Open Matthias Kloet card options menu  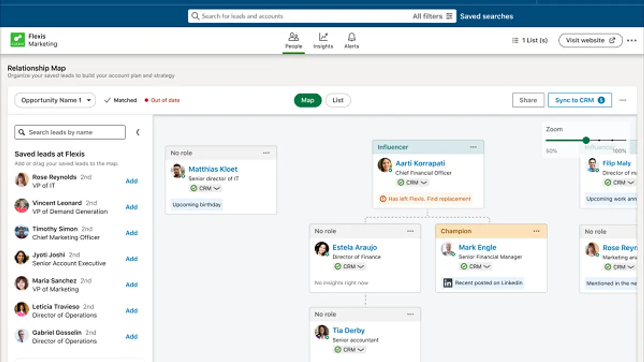pyautogui.click(x=266, y=153)
